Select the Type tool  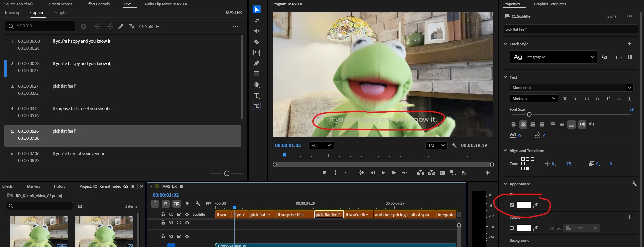pyautogui.click(x=257, y=95)
